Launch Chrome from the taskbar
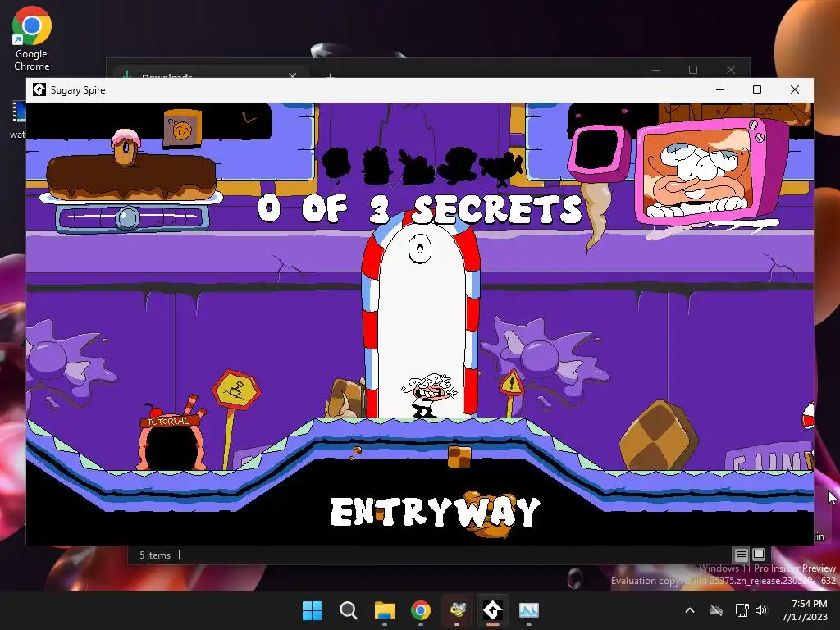Screen dimensions: 840x630 pos(421,609)
